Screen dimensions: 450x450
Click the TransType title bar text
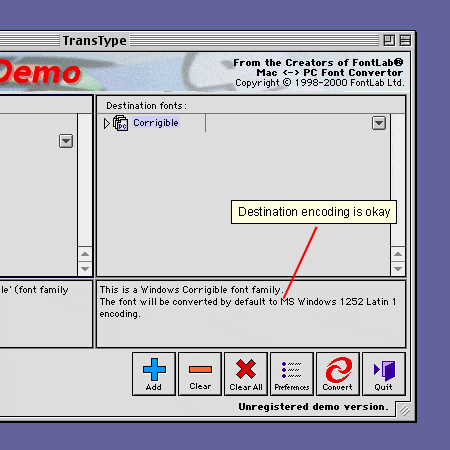click(x=95, y=41)
